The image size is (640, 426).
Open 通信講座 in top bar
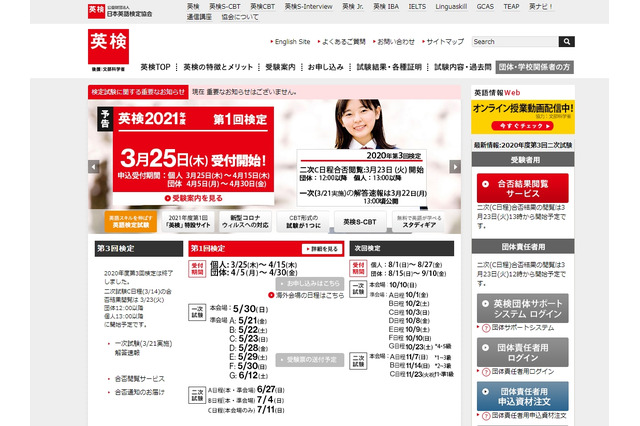click(199, 17)
